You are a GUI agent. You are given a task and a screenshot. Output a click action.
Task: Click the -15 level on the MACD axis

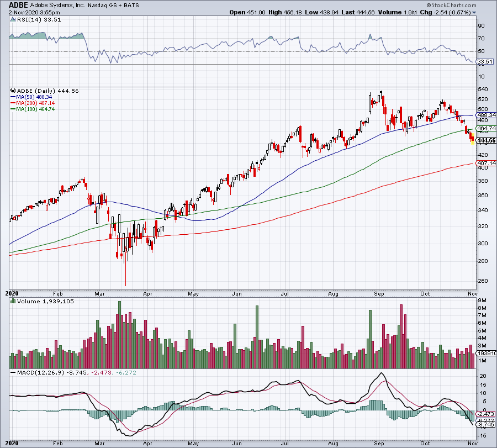click(x=482, y=436)
